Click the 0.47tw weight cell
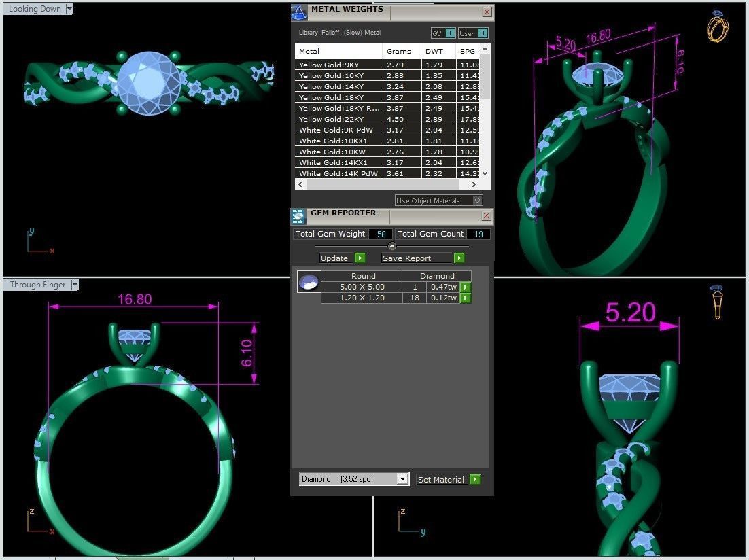The width and height of the screenshot is (749, 560). [x=443, y=287]
